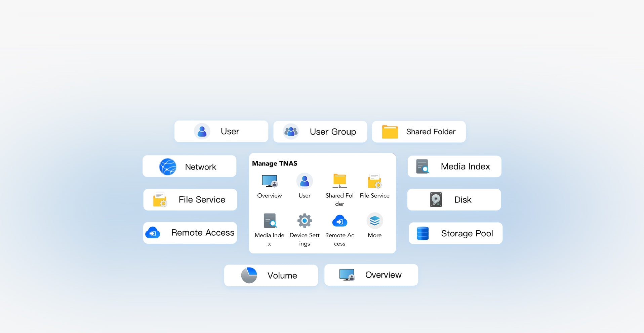
Task: Open the Network card with globe icon
Action: point(189,166)
